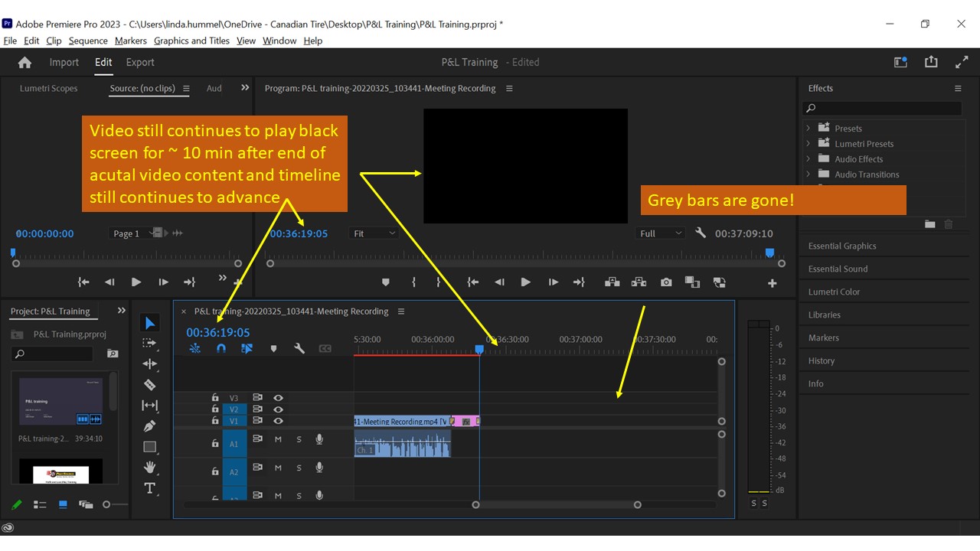Click the Add Marker icon in the Program monitor
Image resolution: width=980 pixels, height=551 pixels.
[386, 282]
